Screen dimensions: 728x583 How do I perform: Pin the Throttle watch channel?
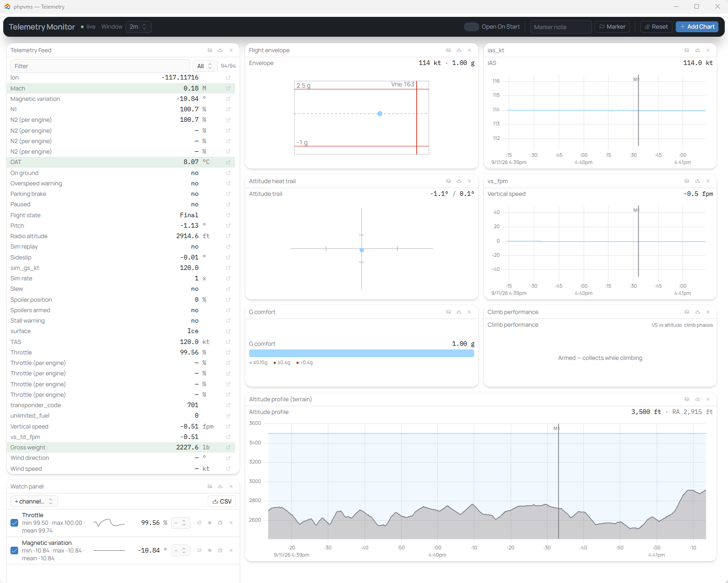(199, 523)
